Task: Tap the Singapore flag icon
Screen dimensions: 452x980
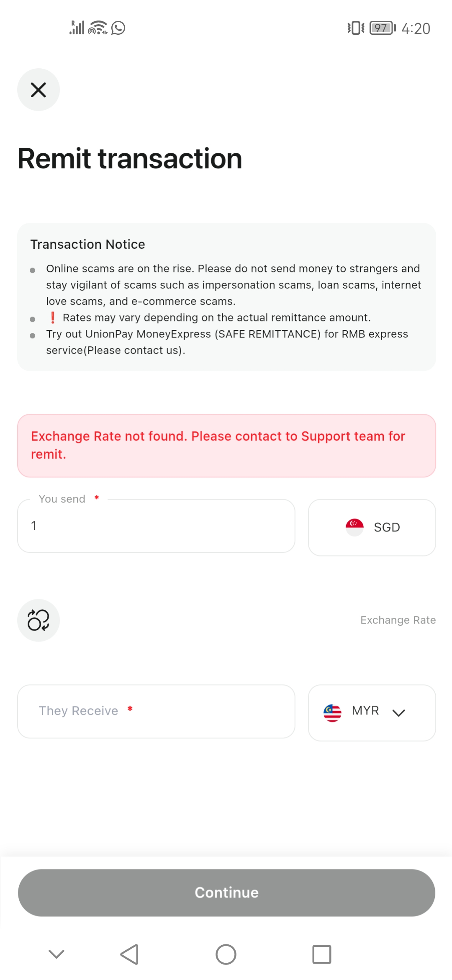Action: [354, 527]
